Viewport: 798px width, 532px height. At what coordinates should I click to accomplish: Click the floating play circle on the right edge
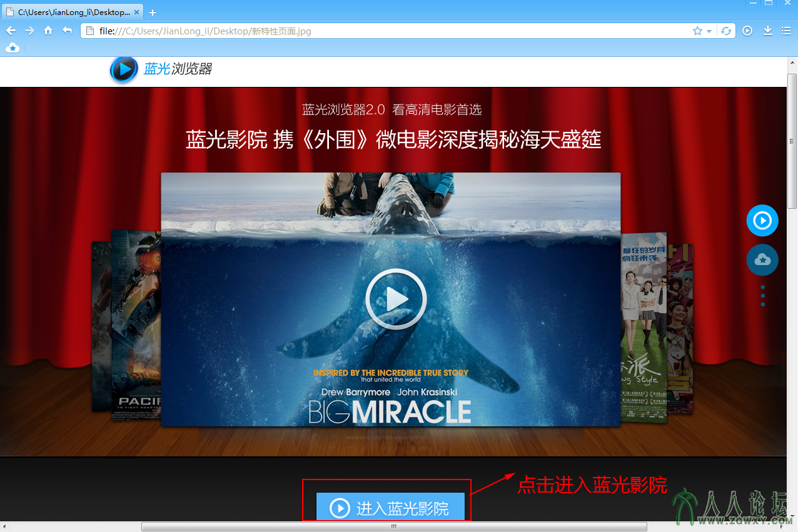[x=762, y=220]
